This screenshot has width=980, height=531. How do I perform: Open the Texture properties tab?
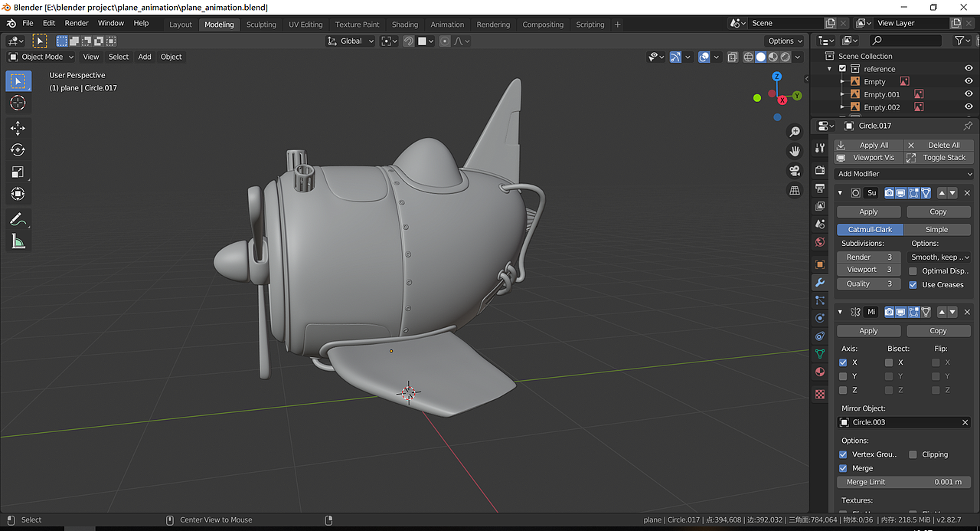tap(820, 395)
